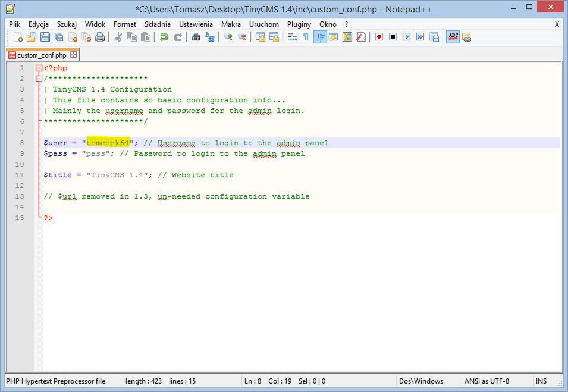Toggle the indent guide toolbar button

tap(320, 37)
